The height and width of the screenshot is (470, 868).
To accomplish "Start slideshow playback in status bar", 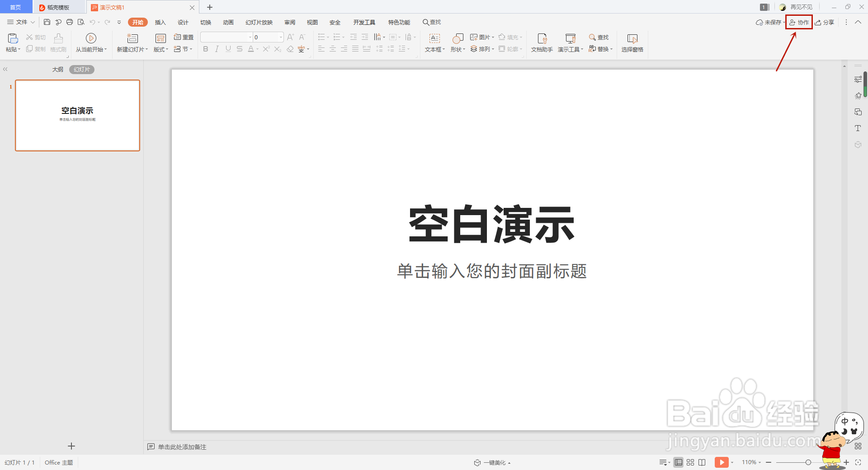I will coord(722,462).
